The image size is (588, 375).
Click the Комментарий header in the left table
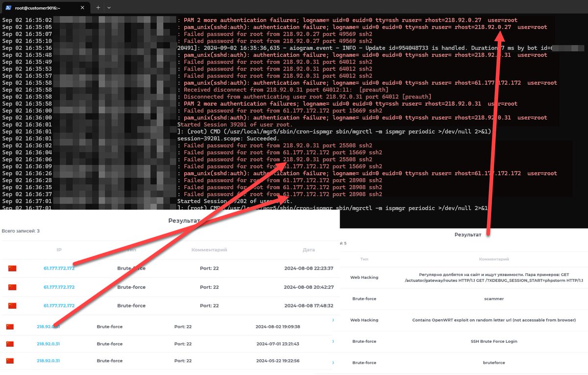[209, 250]
